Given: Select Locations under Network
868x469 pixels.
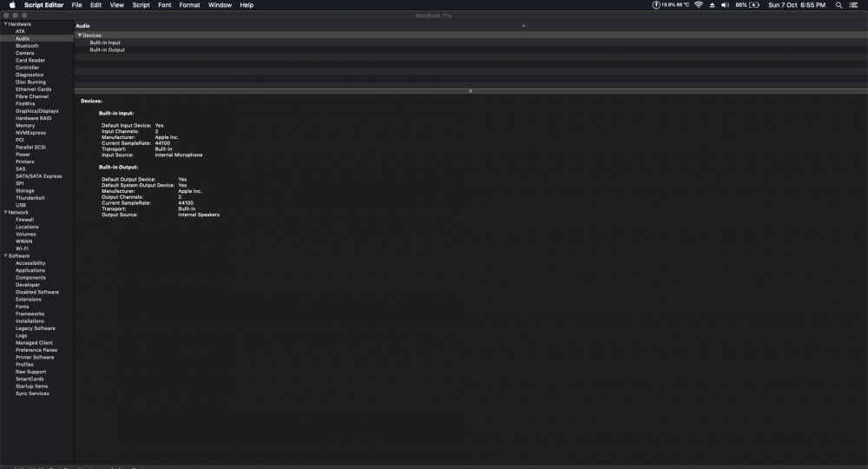Looking at the screenshot, I should pos(27,227).
